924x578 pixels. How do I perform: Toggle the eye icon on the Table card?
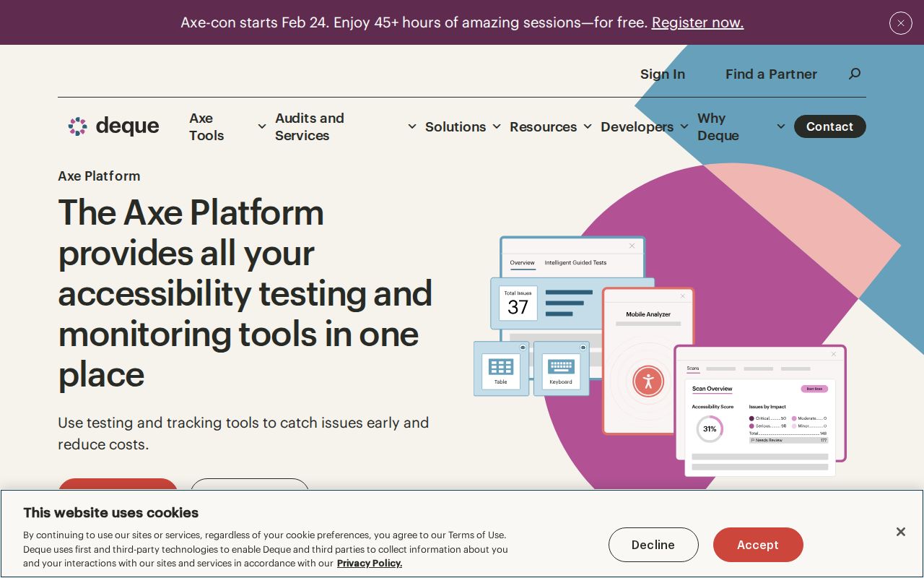[x=523, y=348]
